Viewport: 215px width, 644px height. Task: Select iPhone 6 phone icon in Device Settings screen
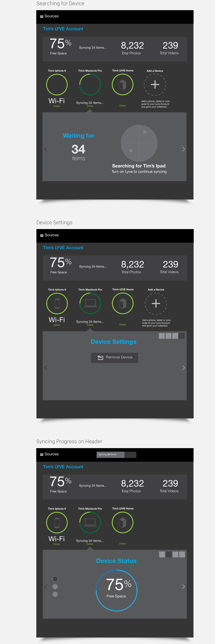(x=57, y=304)
